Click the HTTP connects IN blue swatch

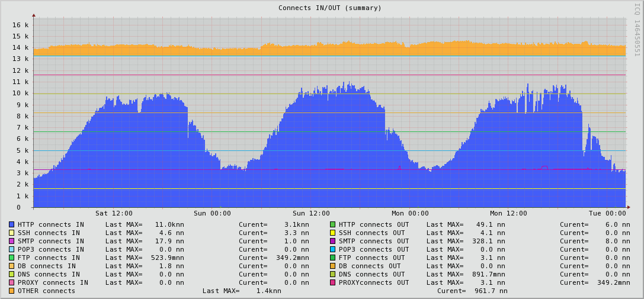click(11, 224)
